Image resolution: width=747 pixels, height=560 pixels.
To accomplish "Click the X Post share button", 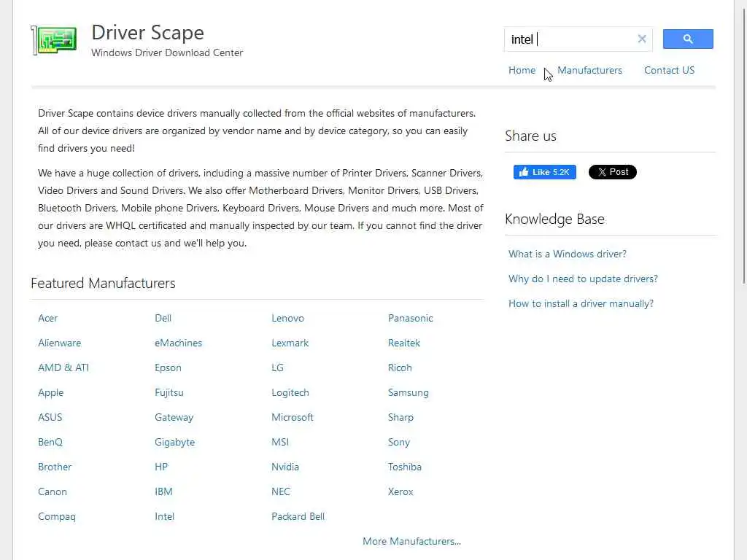I will [x=612, y=172].
